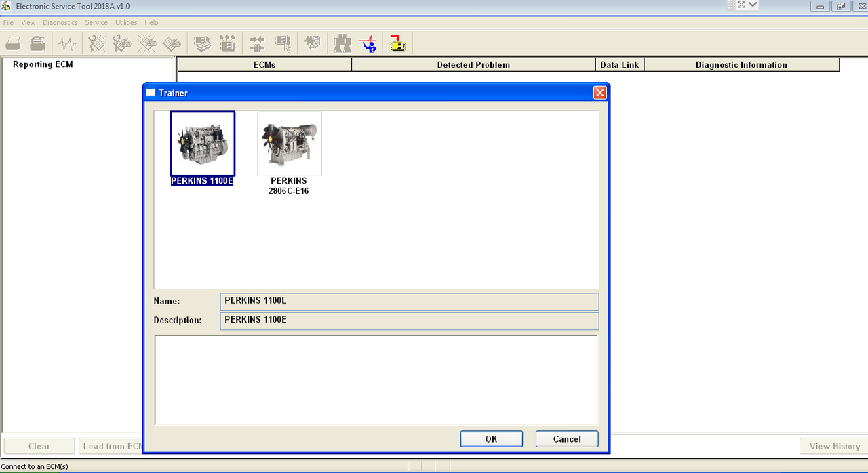Click the yellow ECM WinFlash icon
The image size is (868, 473).
(397, 44)
